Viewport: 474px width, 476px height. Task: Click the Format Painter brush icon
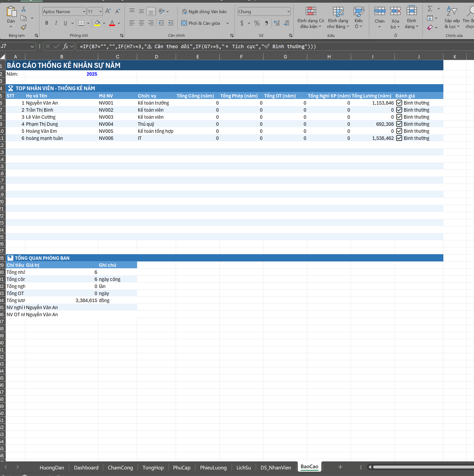coord(24,27)
